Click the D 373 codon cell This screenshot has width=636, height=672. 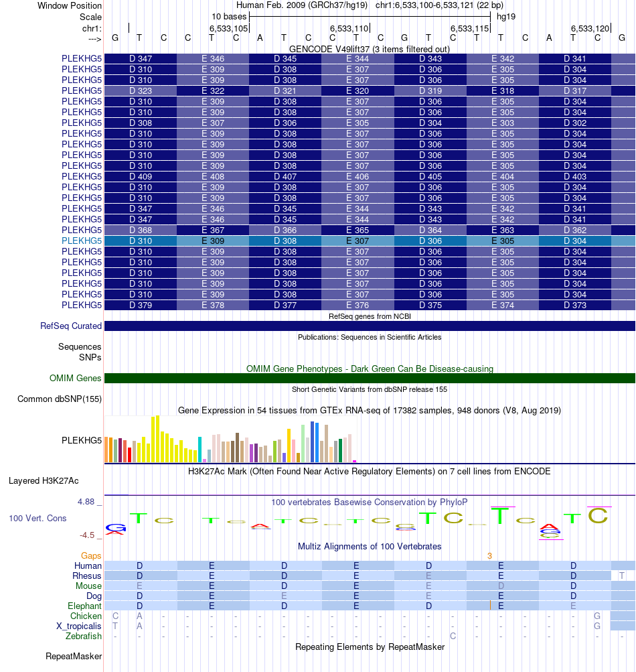pos(575,305)
